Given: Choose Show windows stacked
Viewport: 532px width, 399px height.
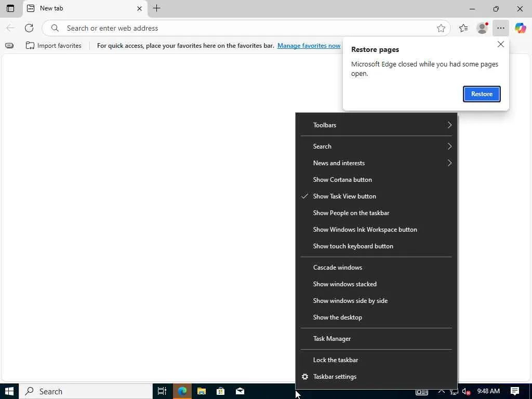Looking at the screenshot, I should click(376, 284).
